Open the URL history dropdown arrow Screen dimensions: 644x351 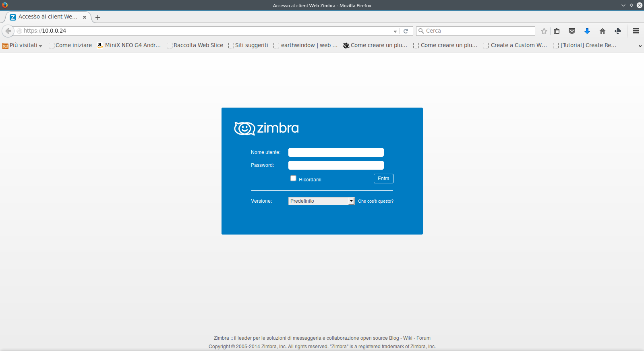tap(395, 31)
